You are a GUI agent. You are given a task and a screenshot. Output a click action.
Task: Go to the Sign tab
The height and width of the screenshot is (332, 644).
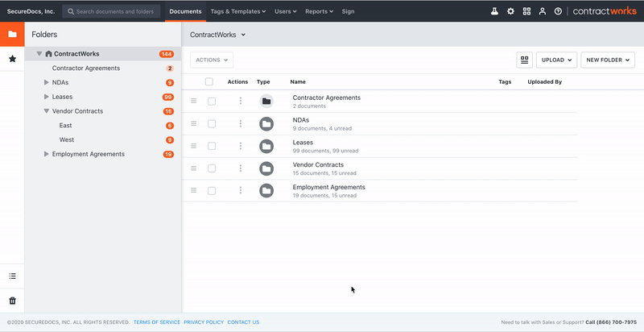point(348,11)
